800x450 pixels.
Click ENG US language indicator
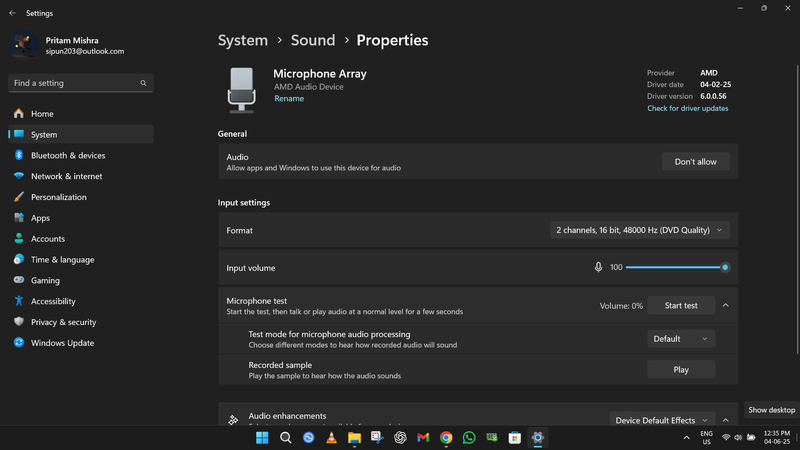pyautogui.click(x=706, y=438)
